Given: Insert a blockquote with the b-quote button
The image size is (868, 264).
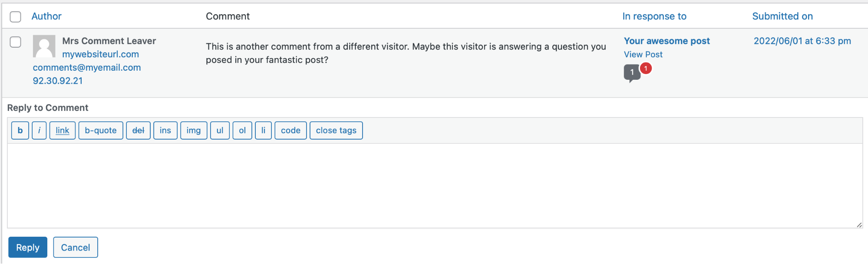Looking at the screenshot, I should tap(100, 130).
